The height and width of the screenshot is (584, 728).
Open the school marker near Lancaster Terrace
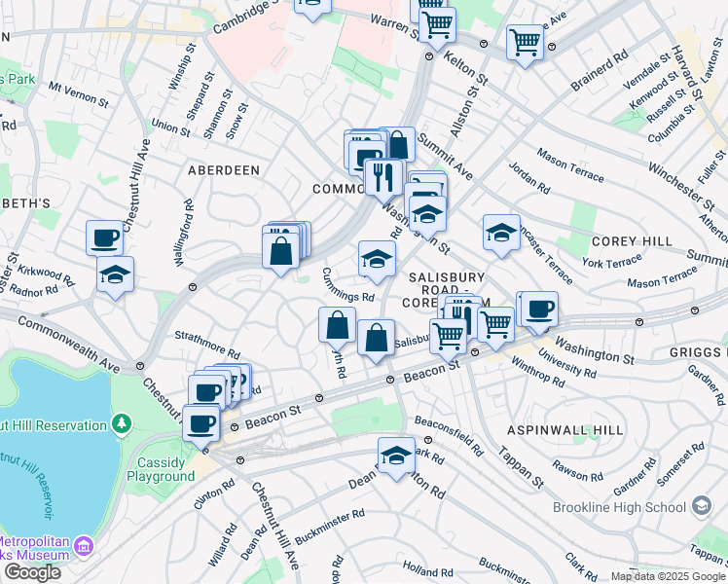point(501,233)
